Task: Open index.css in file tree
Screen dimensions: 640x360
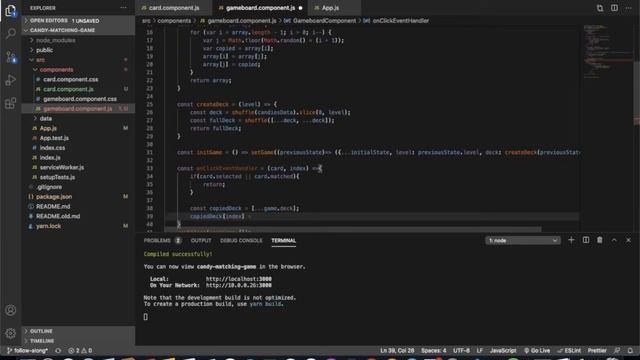Action: pyautogui.click(x=78, y=148)
